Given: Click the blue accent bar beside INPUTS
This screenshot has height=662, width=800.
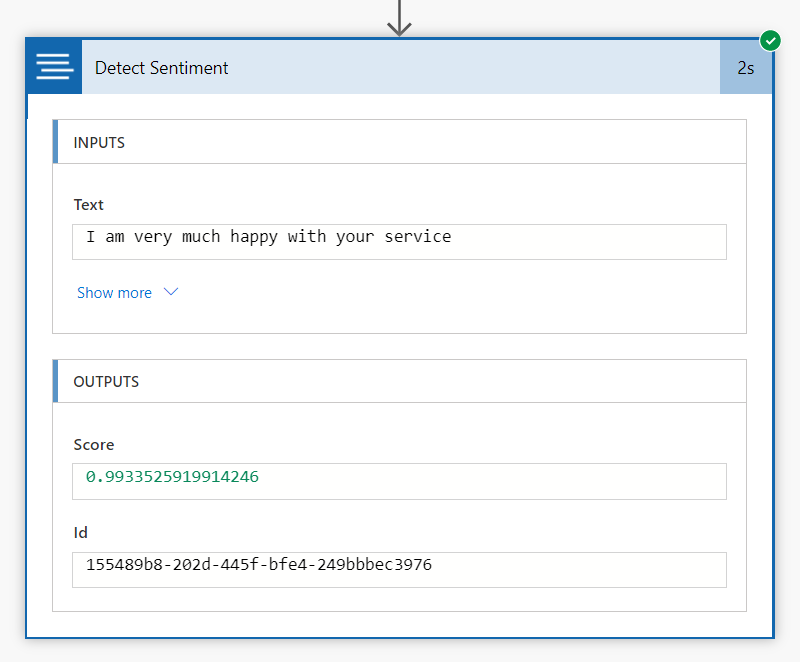Looking at the screenshot, I should coord(56,143).
